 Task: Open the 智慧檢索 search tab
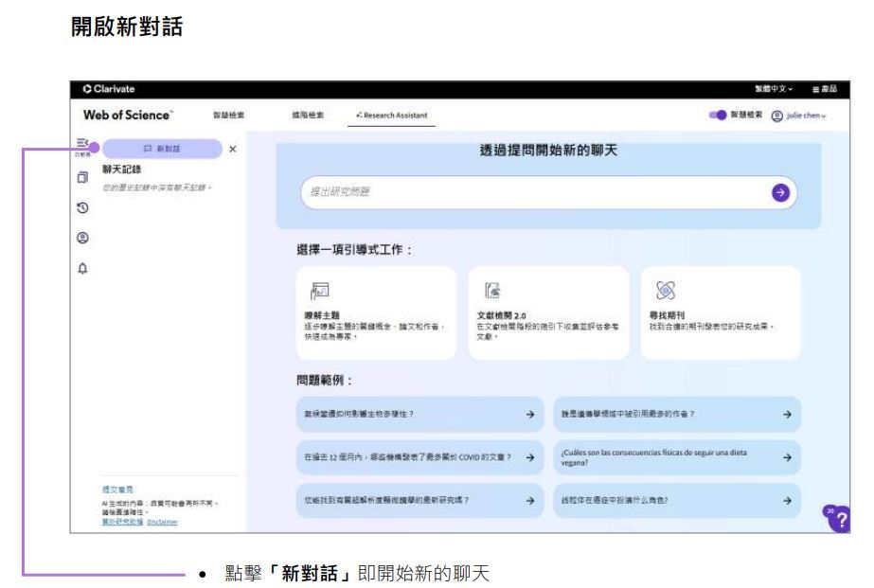tap(228, 115)
